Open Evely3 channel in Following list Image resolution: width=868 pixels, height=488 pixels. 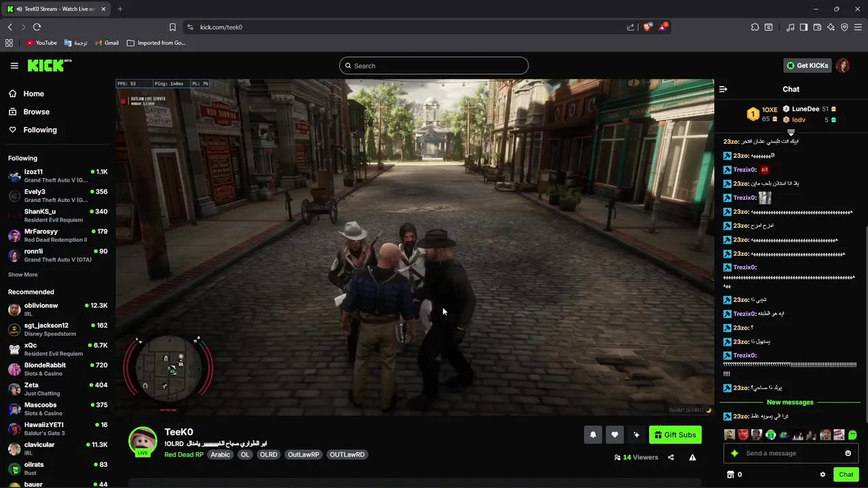(58, 196)
